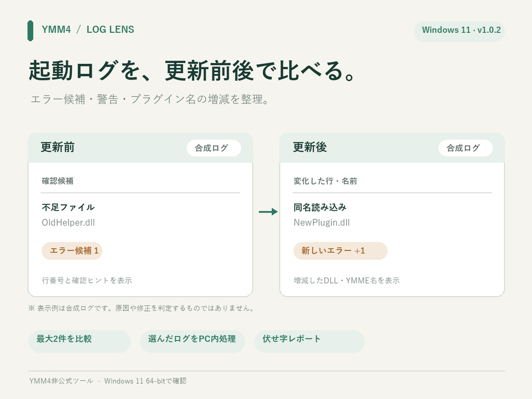Click the 最大2件を比較 chip
Viewport: 532px width, 399px height.
point(79,341)
